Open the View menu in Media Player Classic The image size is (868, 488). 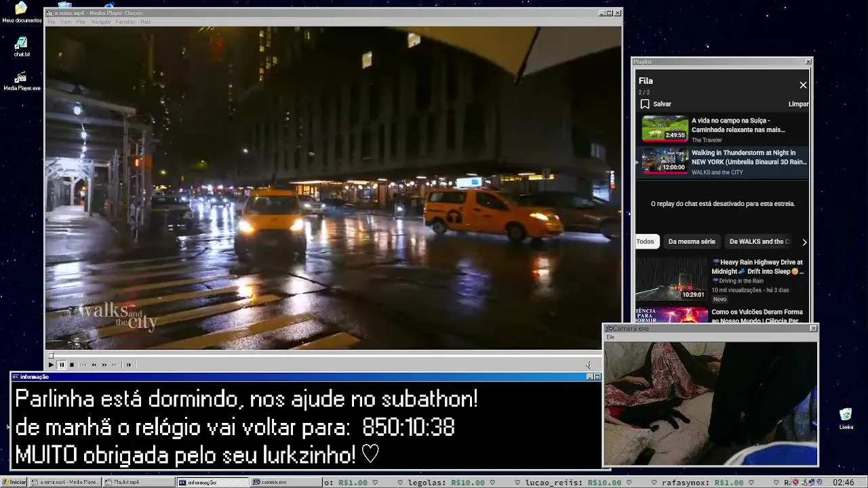(66, 22)
